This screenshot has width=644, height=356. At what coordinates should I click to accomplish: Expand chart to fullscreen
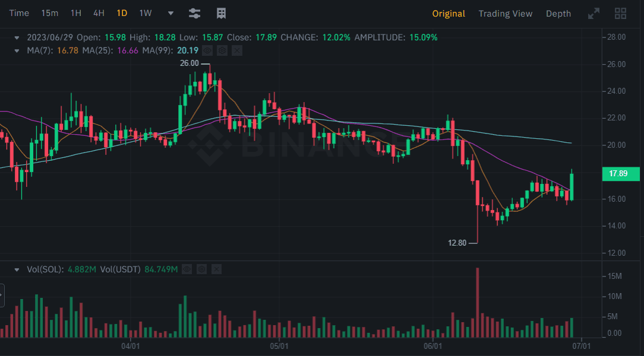tap(594, 13)
